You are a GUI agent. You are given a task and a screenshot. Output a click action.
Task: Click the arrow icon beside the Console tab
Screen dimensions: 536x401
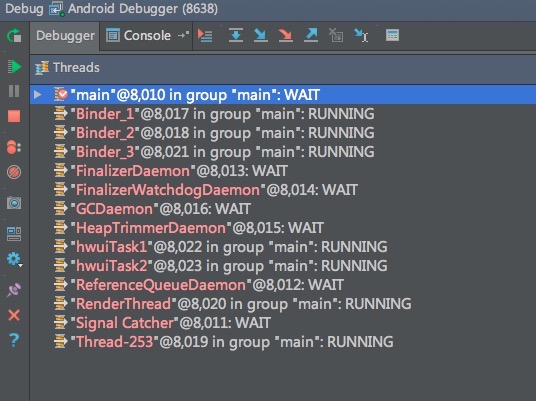[184, 35]
